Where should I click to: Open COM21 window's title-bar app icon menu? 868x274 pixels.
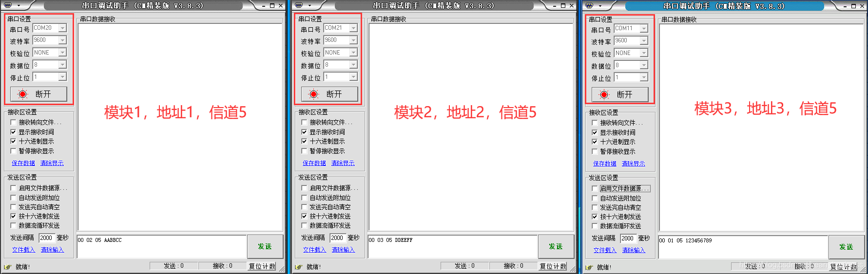299,5
